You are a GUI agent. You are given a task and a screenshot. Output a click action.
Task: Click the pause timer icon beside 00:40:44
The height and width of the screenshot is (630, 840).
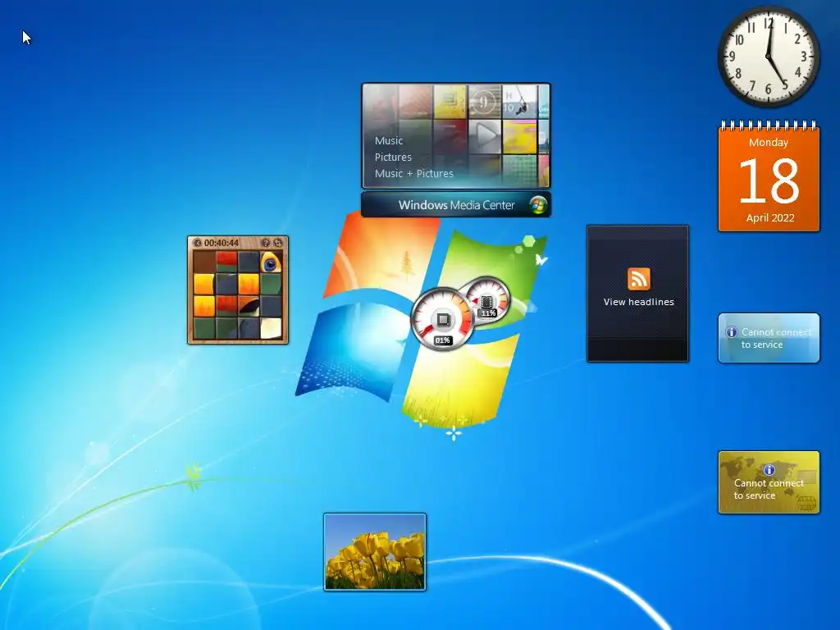click(197, 243)
